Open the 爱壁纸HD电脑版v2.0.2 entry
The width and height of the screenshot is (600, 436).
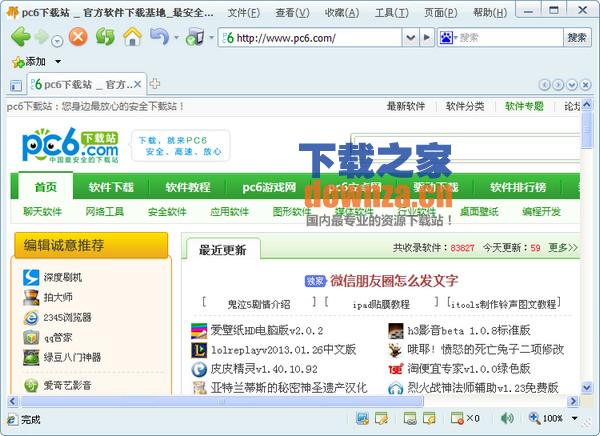point(267,330)
